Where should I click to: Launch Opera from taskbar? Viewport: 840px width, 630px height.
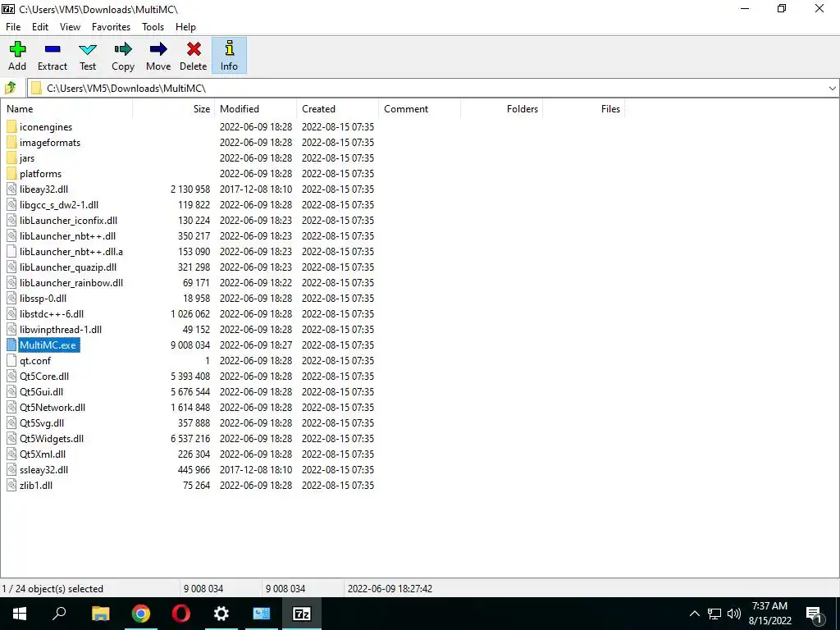pyautogui.click(x=181, y=614)
